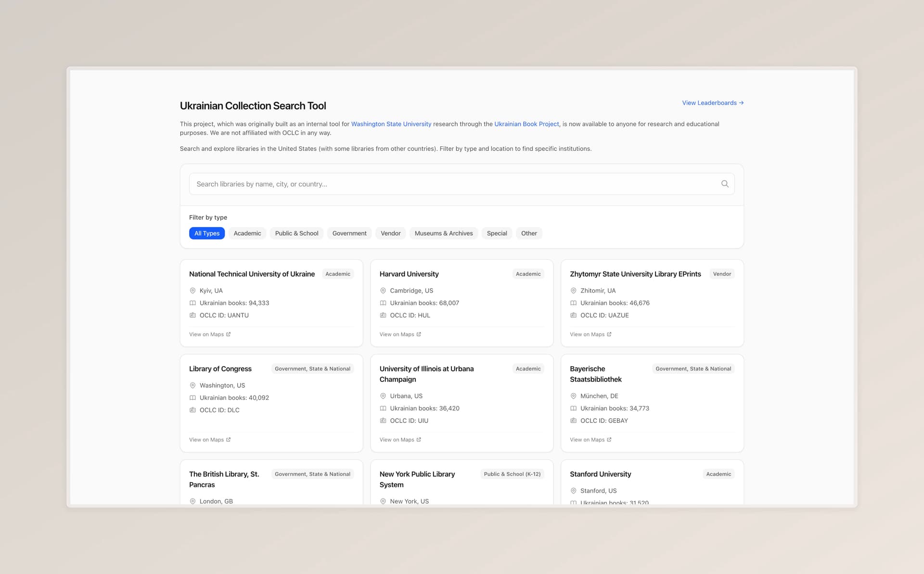Click location pin icon next to Kyiv, UA

[x=192, y=291]
